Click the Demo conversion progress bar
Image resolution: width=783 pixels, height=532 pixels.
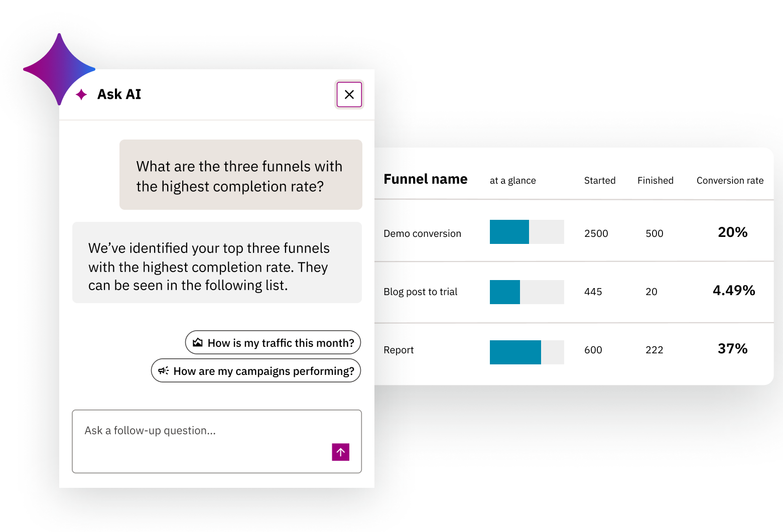pos(527,231)
